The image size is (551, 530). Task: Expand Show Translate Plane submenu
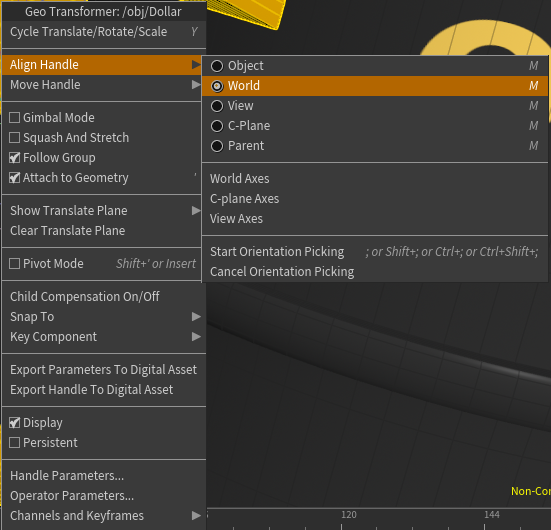(102, 211)
